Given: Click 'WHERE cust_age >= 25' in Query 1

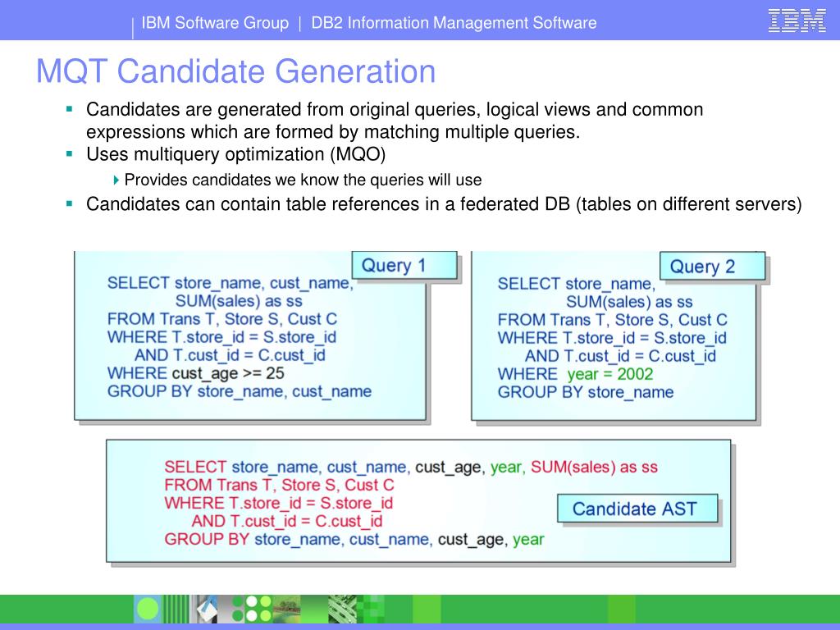Looking at the screenshot, I should [195, 373].
